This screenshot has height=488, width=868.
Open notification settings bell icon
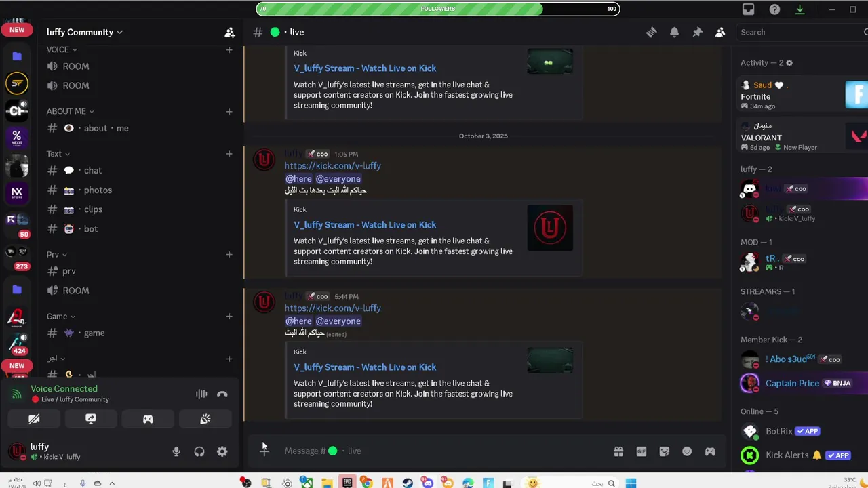[674, 32]
